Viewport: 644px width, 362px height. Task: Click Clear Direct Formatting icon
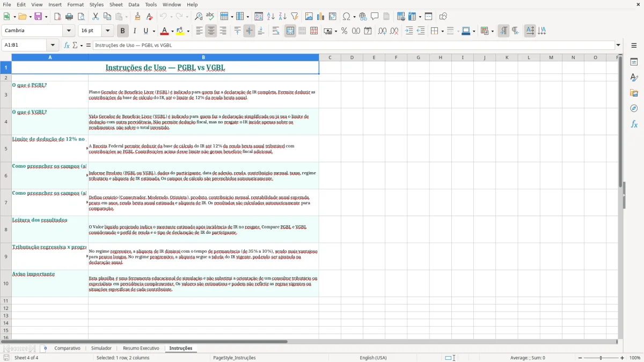(149, 17)
